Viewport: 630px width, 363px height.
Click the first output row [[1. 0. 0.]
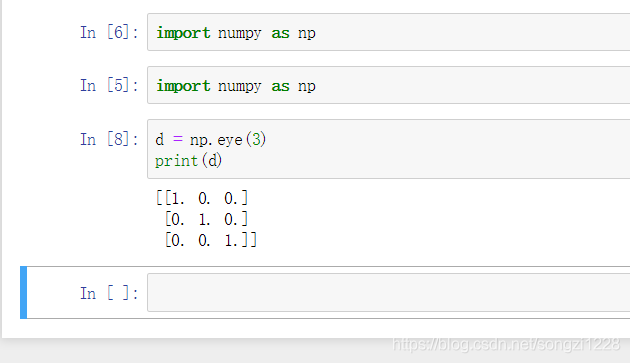point(202,198)
